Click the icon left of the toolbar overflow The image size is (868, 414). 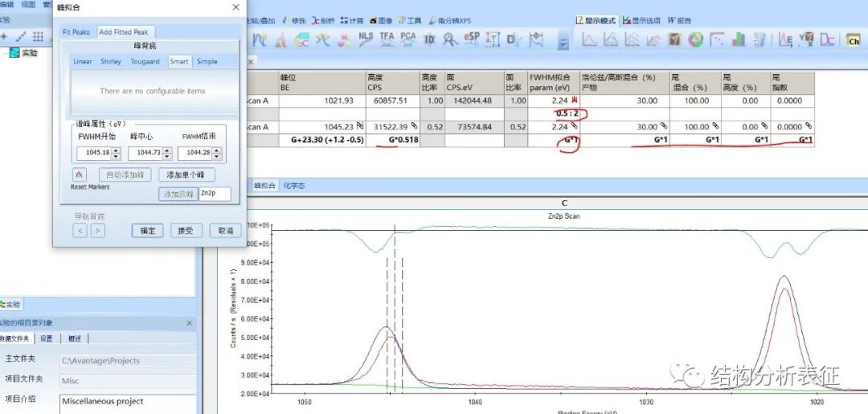(x=535, y=39)
